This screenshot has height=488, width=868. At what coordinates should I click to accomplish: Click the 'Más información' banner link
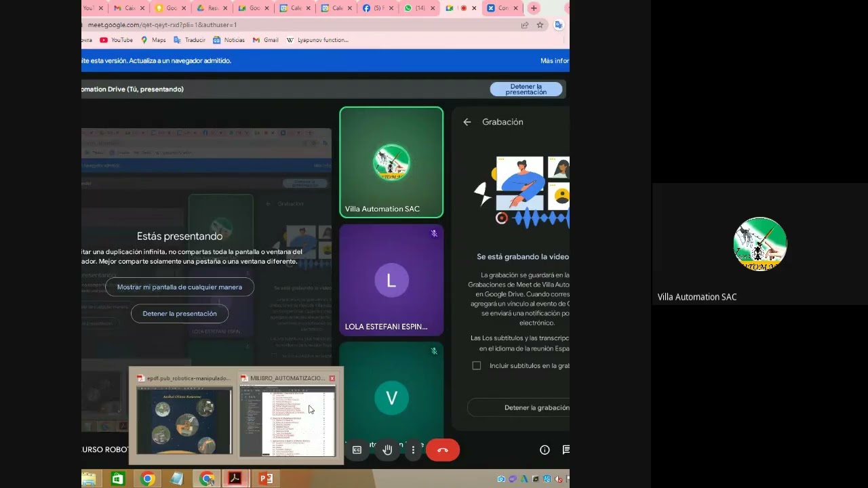(x=555, y=60)
